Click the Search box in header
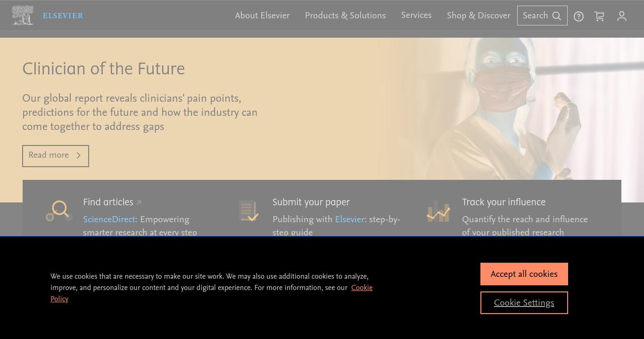This screenshot has height=339, width=644. point(542,16)
